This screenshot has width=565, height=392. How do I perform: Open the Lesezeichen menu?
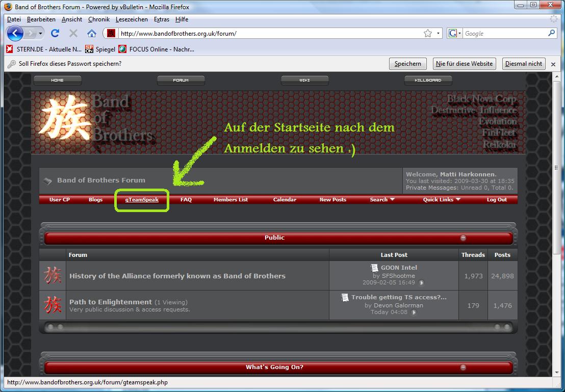click(x=132, y=19)
